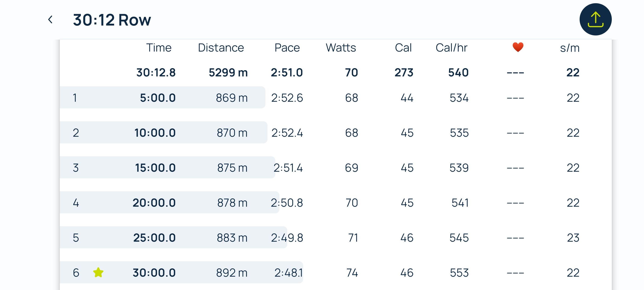This screenshot has width=644, height=290.
Task: Tap the Pace column header
Action: point(287,48)
